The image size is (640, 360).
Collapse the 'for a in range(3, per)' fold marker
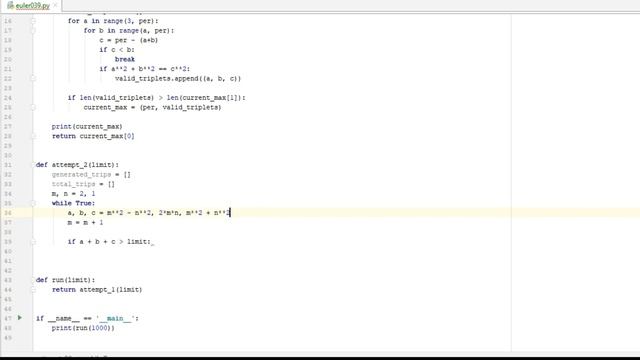[x=33, y=21]
